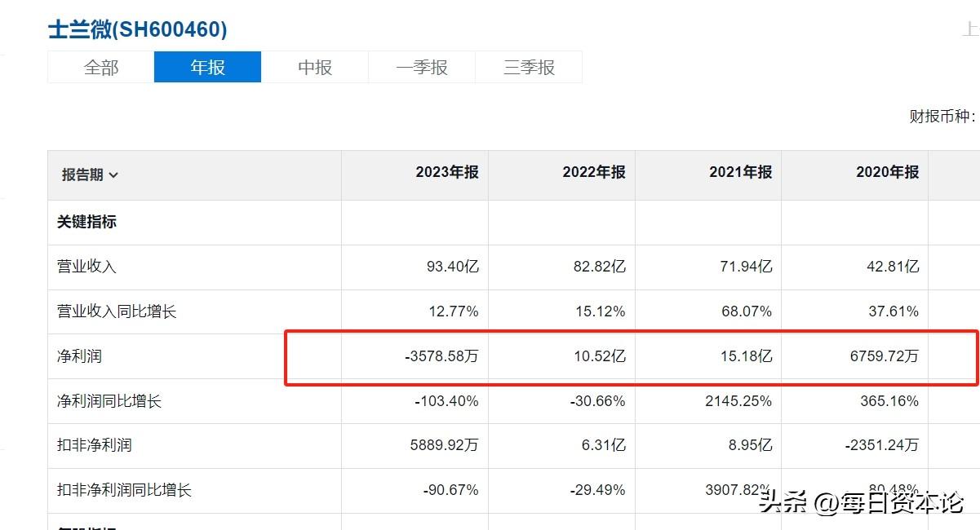
Task: Click the 2022年报 column header
Action: point(594,172)
